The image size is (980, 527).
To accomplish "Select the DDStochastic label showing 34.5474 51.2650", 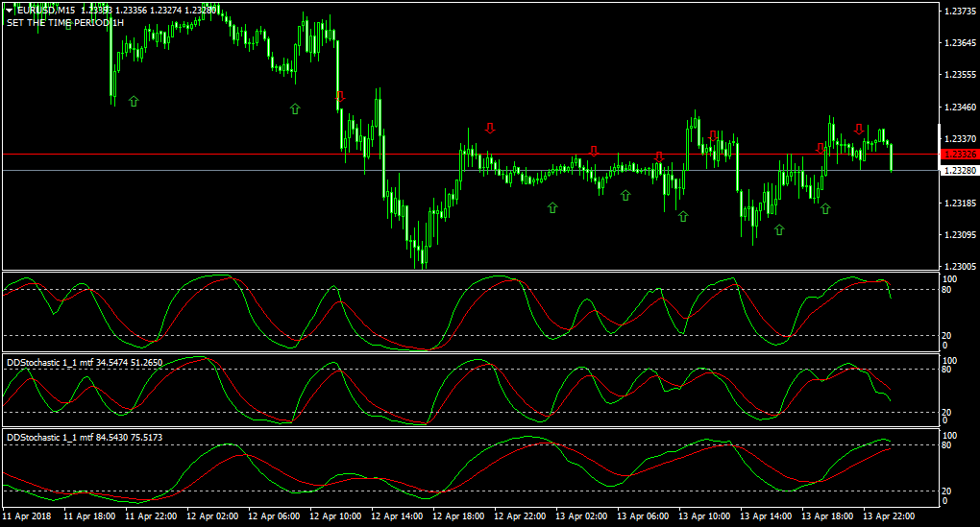I will [x=85, y=362].
